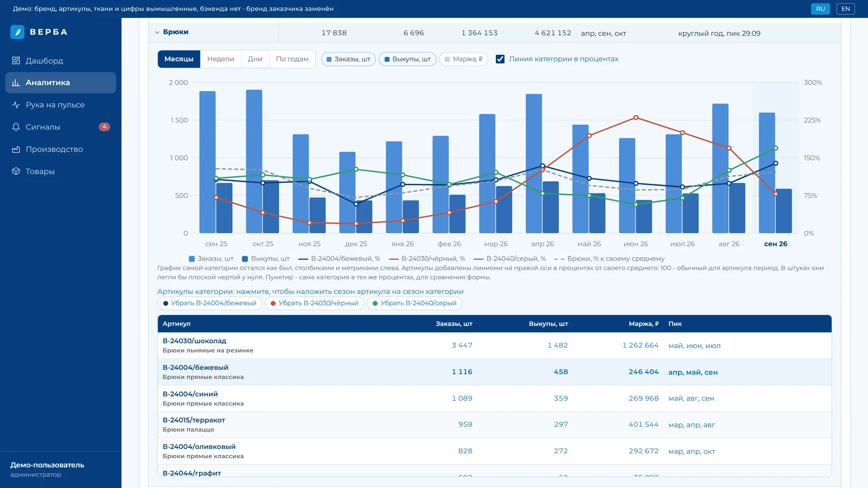The width and height of the screenshot is (868, 488).
Task: Click the Рука на пульсе pulse icon
Action: point(16,105)
